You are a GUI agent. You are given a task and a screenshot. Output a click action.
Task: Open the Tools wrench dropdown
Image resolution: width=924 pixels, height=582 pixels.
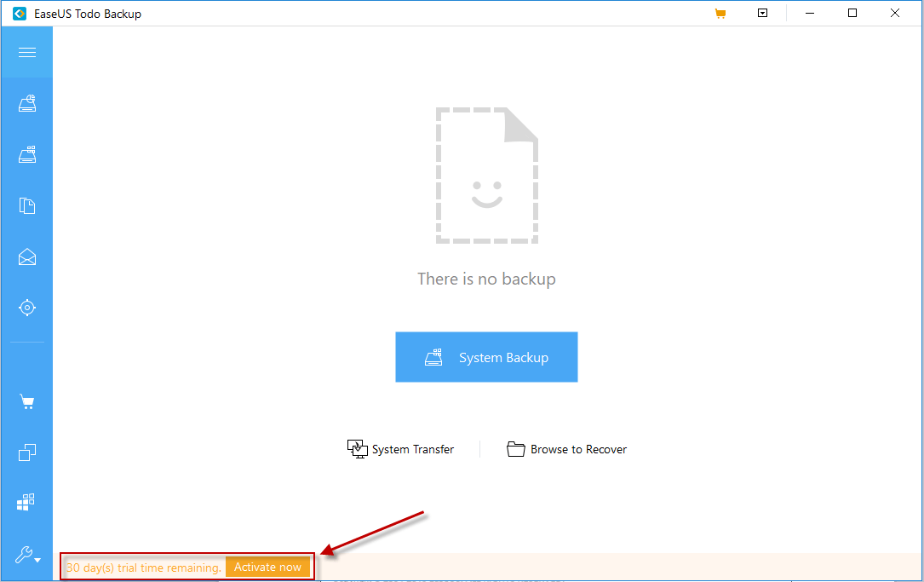pos(27,555)
